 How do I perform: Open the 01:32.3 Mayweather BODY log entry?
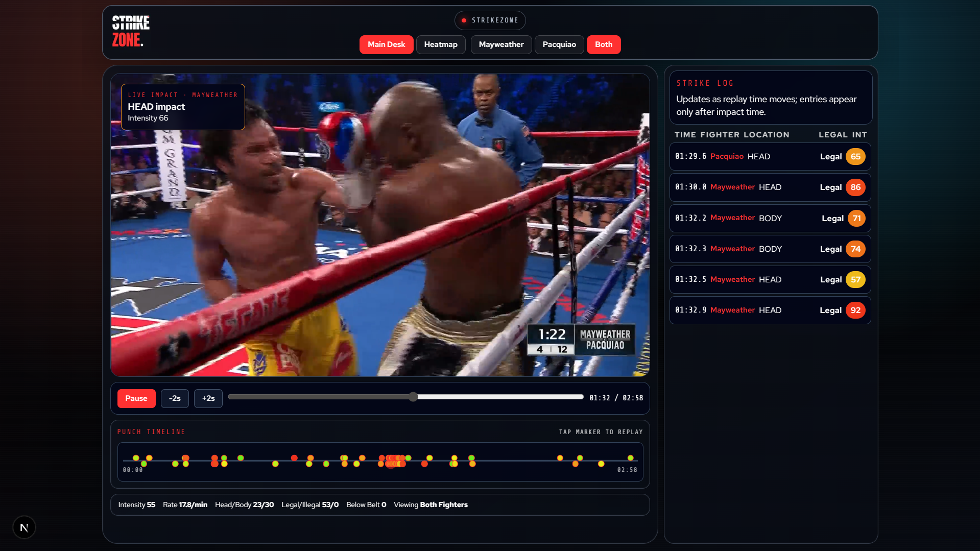click(x=770, y=249)
